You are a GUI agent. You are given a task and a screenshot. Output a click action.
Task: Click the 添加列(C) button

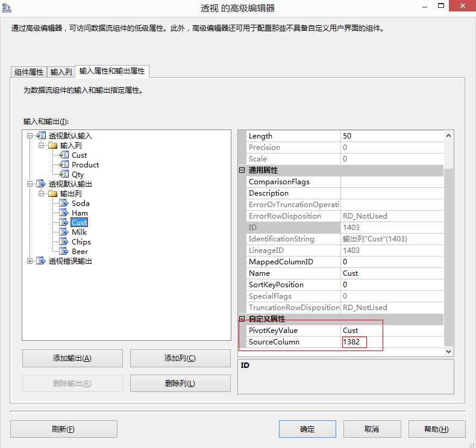click(x=180, y=358)
